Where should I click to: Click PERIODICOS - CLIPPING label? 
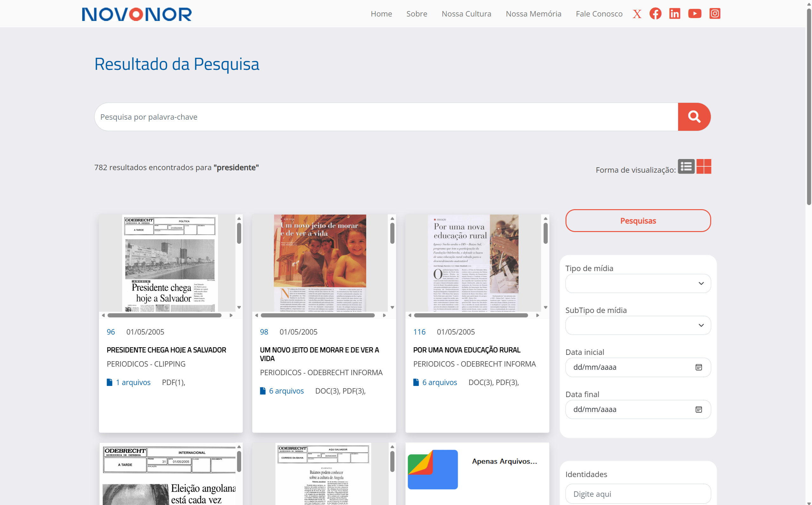pyautogui.click(x=146, y=364)
